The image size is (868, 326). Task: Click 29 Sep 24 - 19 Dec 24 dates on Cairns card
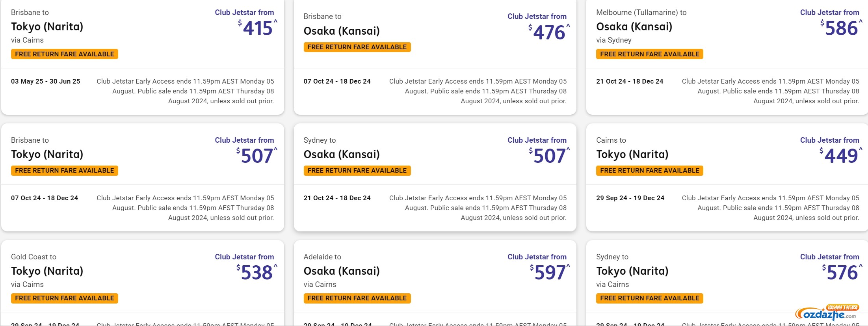[x=630, y=198]
